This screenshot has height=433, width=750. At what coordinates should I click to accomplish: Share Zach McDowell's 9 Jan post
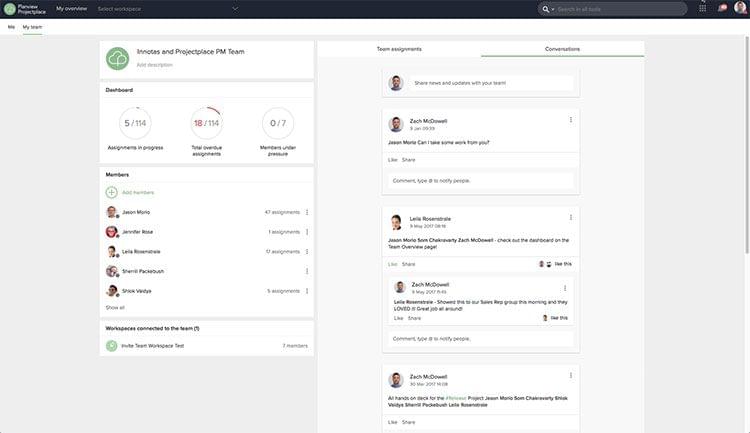[408, 160]
